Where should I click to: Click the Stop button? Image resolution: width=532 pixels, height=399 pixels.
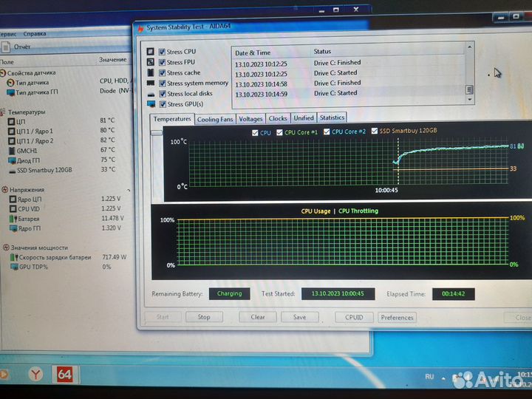tap(204, 317)
